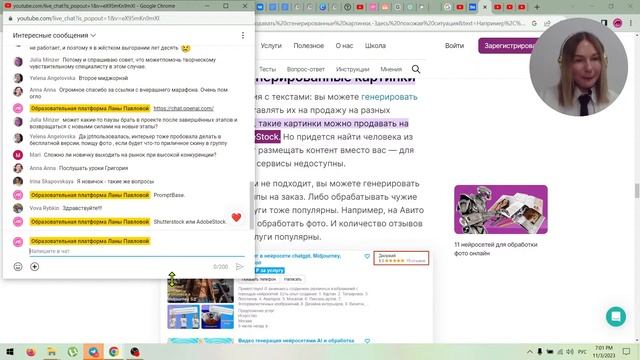Open Telegram from the taskbar
This screenshot has width=640, height=360.
[x=93, y=351]
